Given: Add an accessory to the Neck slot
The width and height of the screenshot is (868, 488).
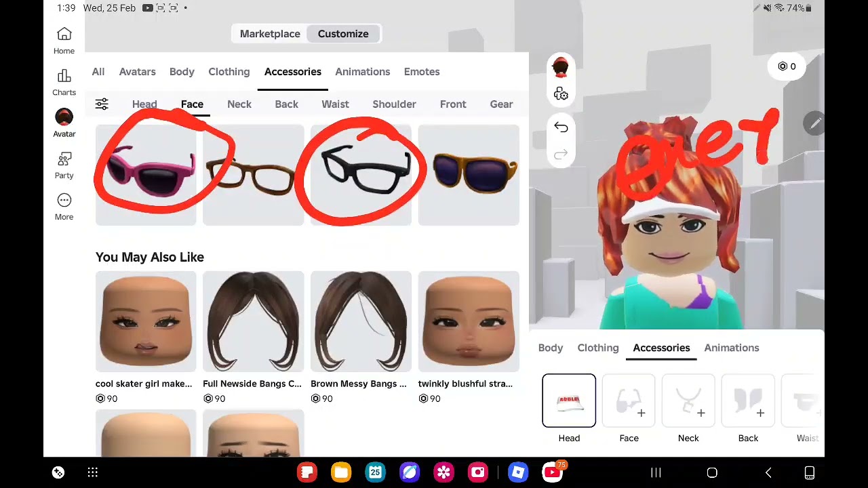Looking at the screenshot, I should [x=688, y=401].
